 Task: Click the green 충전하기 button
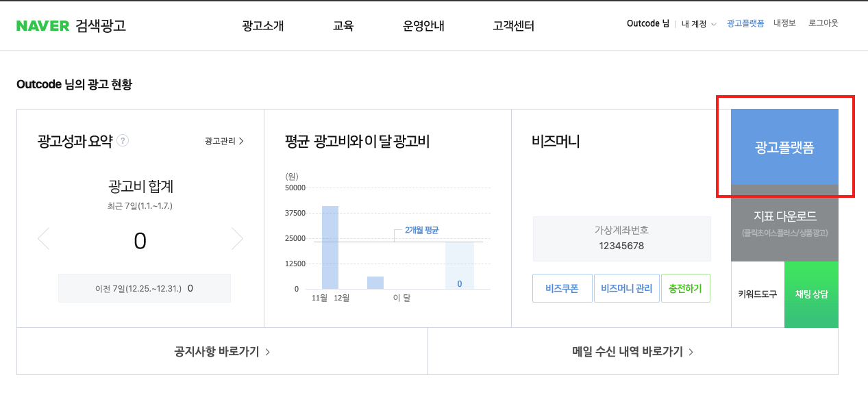click(685, 288)
